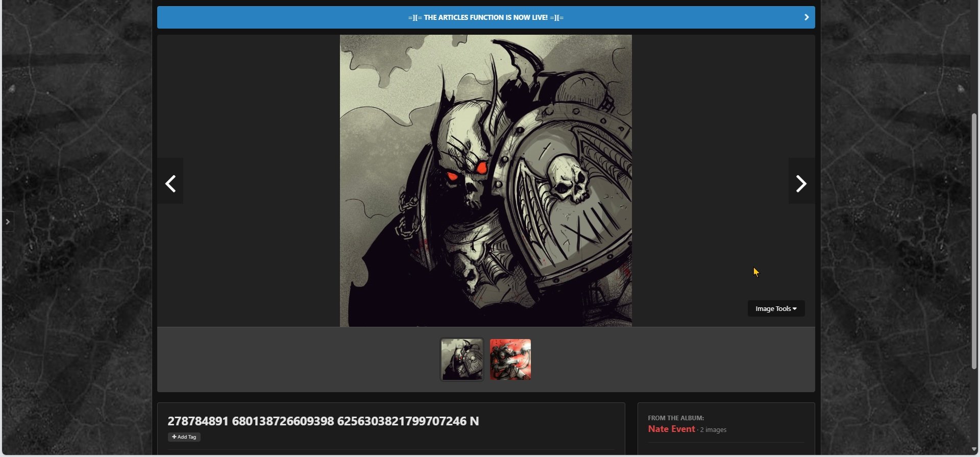
Task: Advance to the next image with right arrow
Action: click(x=801, y=183)
